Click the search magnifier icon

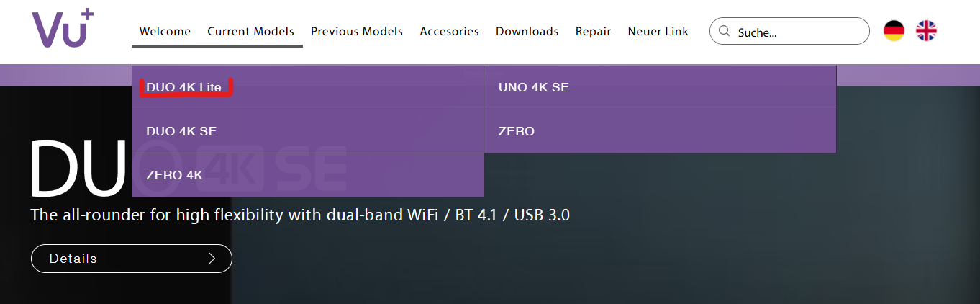coord(725,32)
